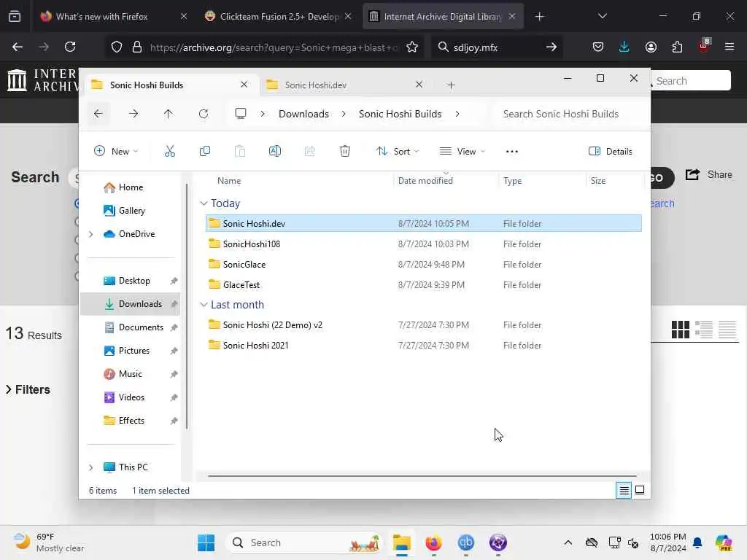The image size is (747, 560).
Task: Expand Filters on Internet Archive page
Action: pos(28,389)
